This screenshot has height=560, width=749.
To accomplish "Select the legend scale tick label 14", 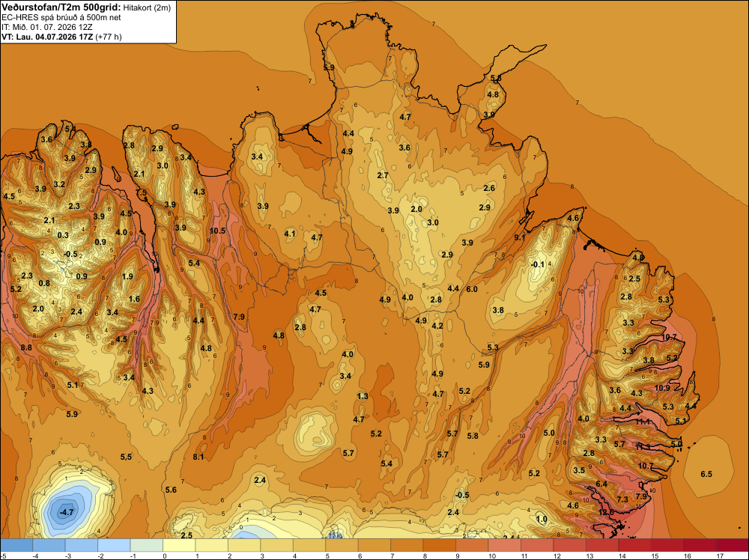I will [622, 556].
